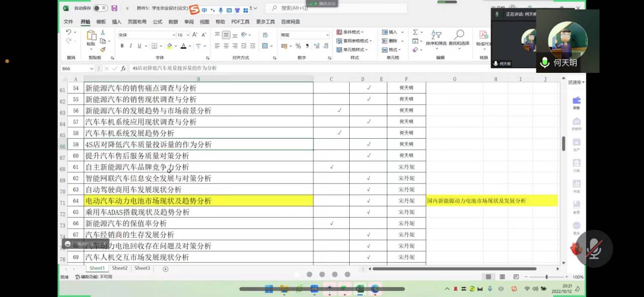Image resolution: width=644 pixels, height=297 pixels.
Task: Switch to the Sheet2 worksheet tab
Action: [x=120, y=268]
